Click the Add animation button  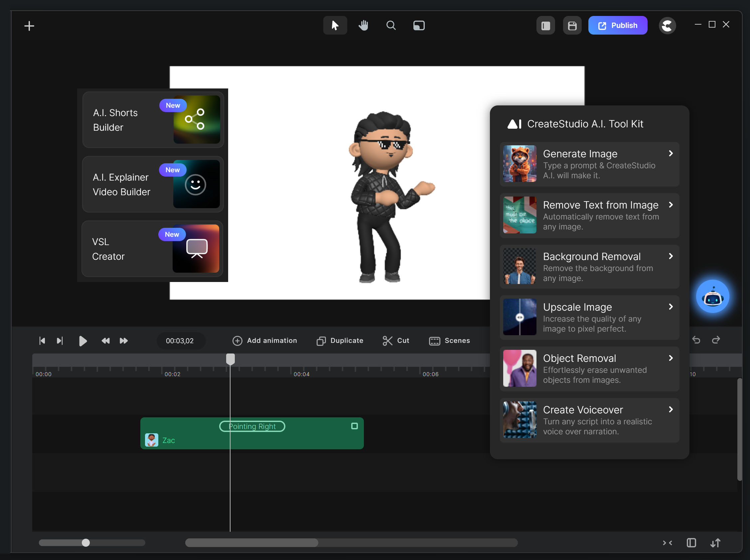[264, 340]
